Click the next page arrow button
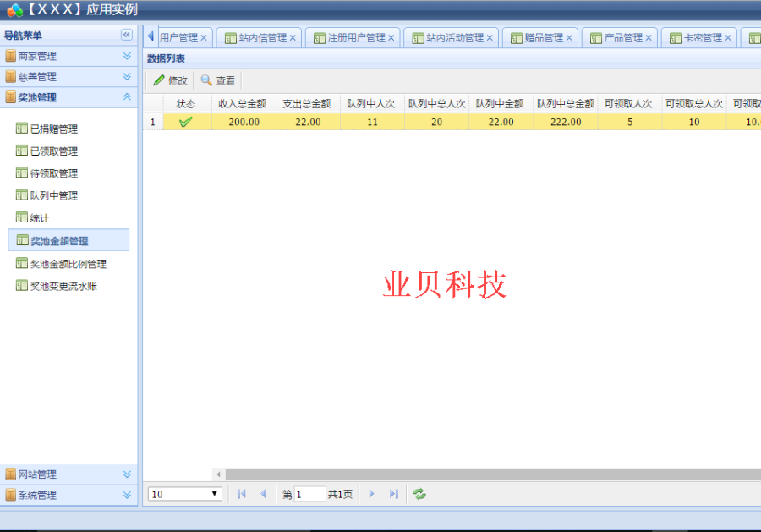 click(x=372, y=494)
